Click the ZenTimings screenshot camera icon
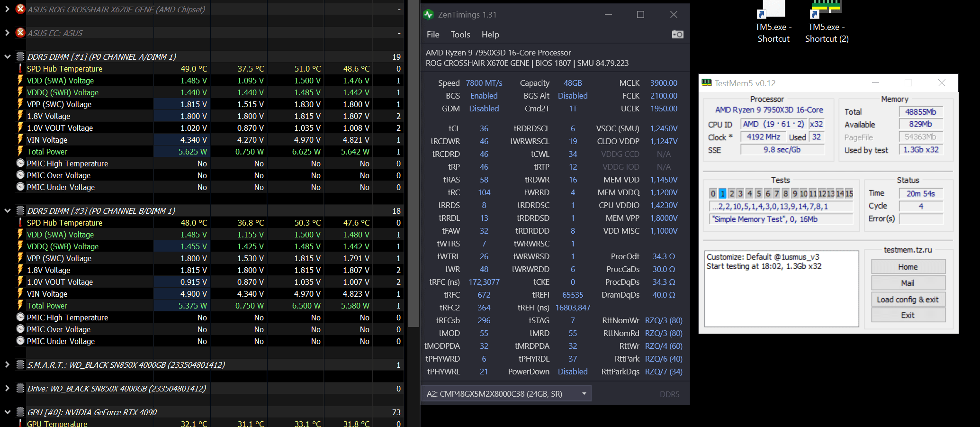This screenshot has width=980, height=427. [x=677, y=34]
